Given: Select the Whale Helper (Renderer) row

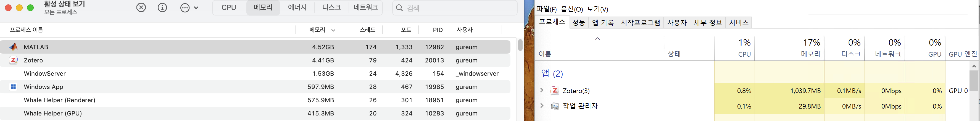Looking at the screenshot, I should 255,100.
